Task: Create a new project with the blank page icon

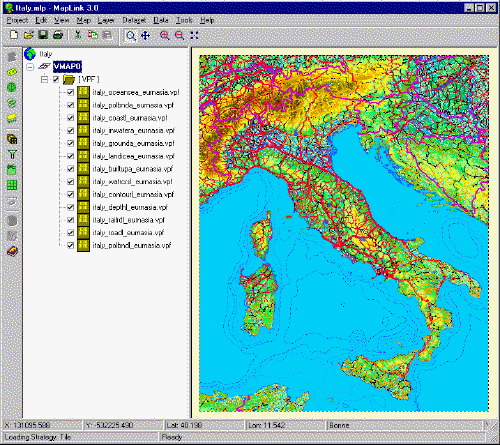Action: click(14, 35)
